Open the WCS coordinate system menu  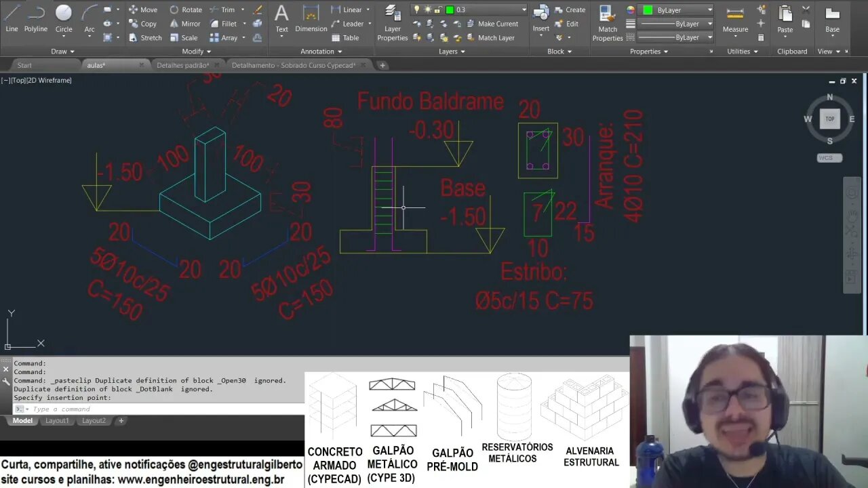(x=829, y=158)
